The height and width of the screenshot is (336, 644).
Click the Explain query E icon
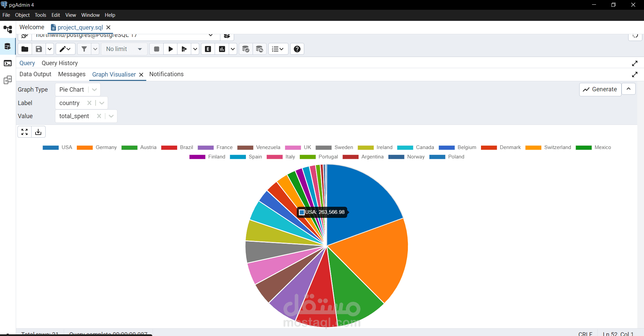(208, 49)
